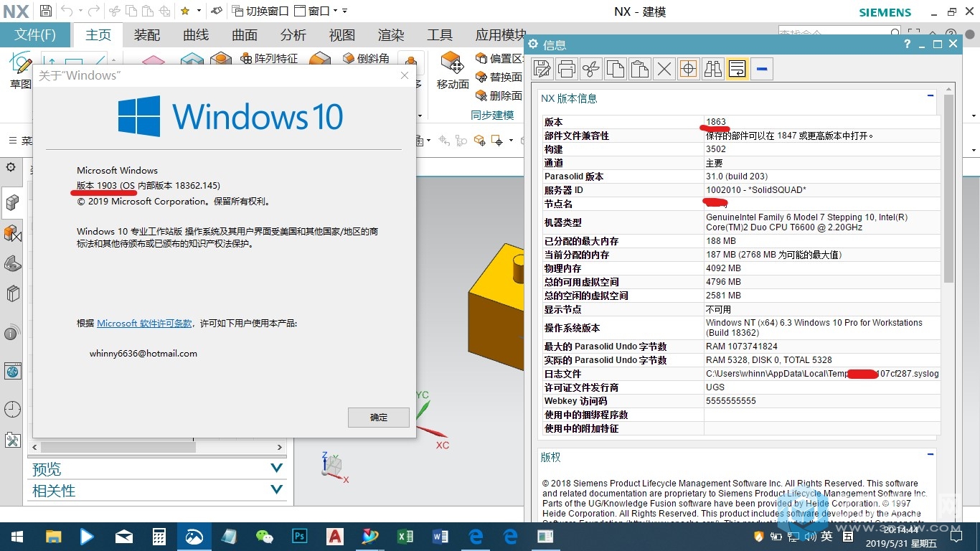
Task: Select Replace Face (替换面) command
Action: point(499,77)
